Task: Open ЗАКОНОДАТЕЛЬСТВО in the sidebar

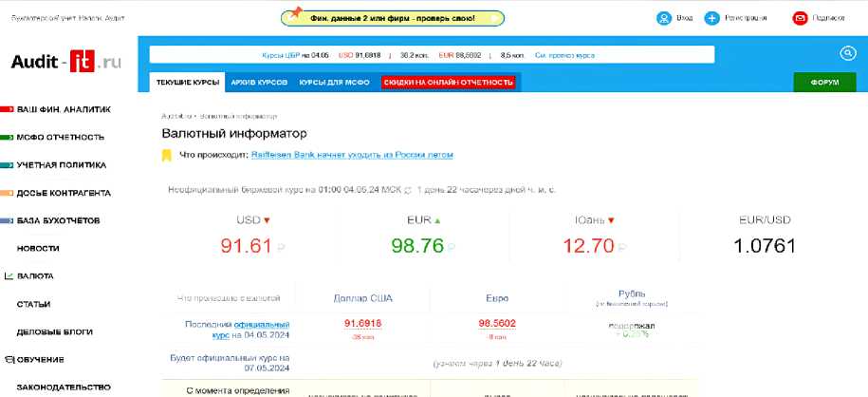Action: click(64, 387)
